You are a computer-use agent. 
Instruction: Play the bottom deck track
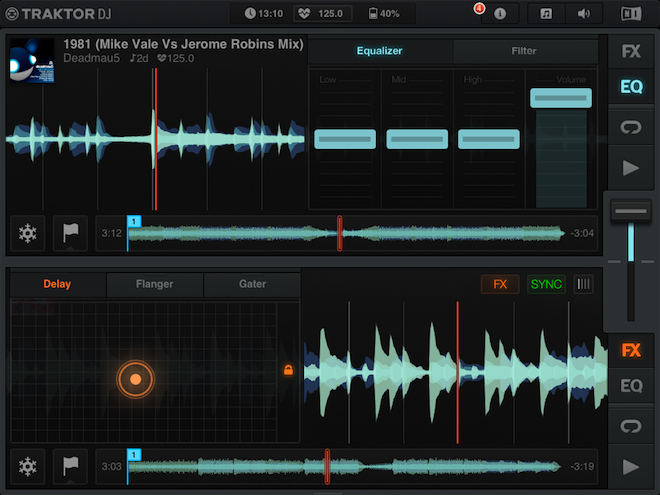coord(631,466)
